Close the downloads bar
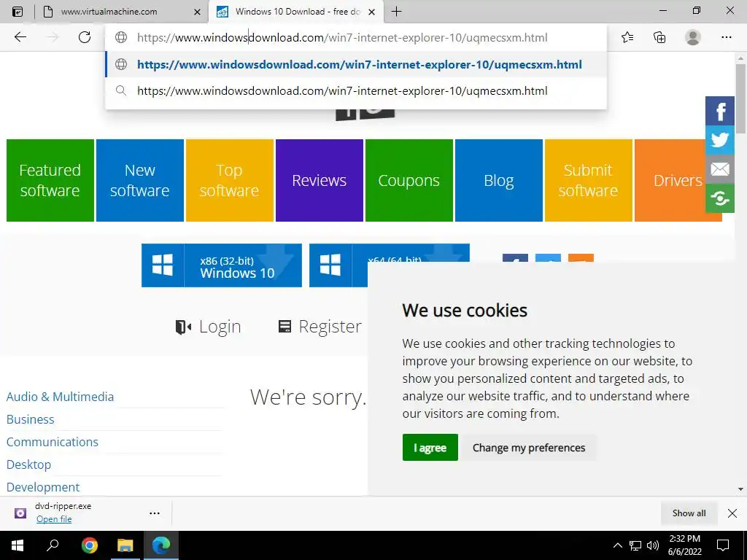Viewport: 747px width, 560px height. click(732, 513)
